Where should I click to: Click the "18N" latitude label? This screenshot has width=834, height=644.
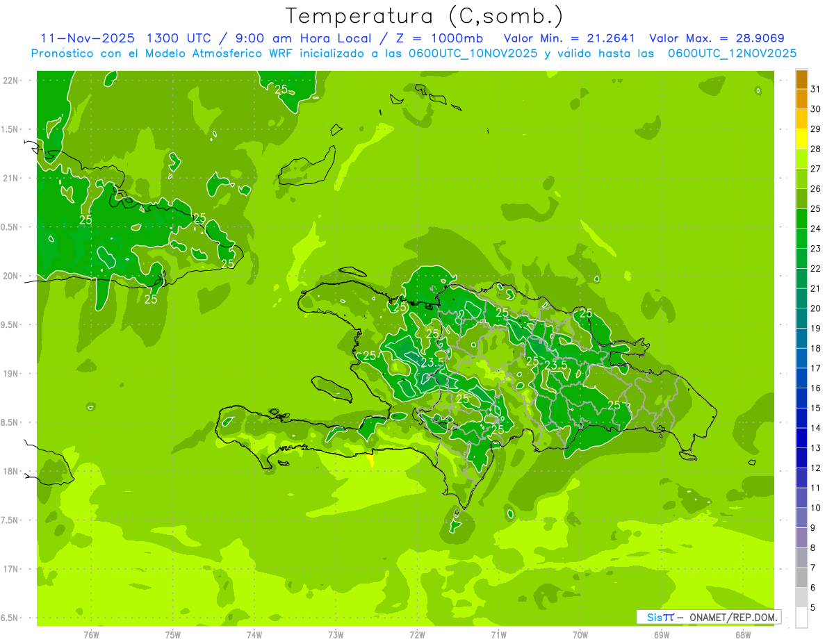coord(12,471)
